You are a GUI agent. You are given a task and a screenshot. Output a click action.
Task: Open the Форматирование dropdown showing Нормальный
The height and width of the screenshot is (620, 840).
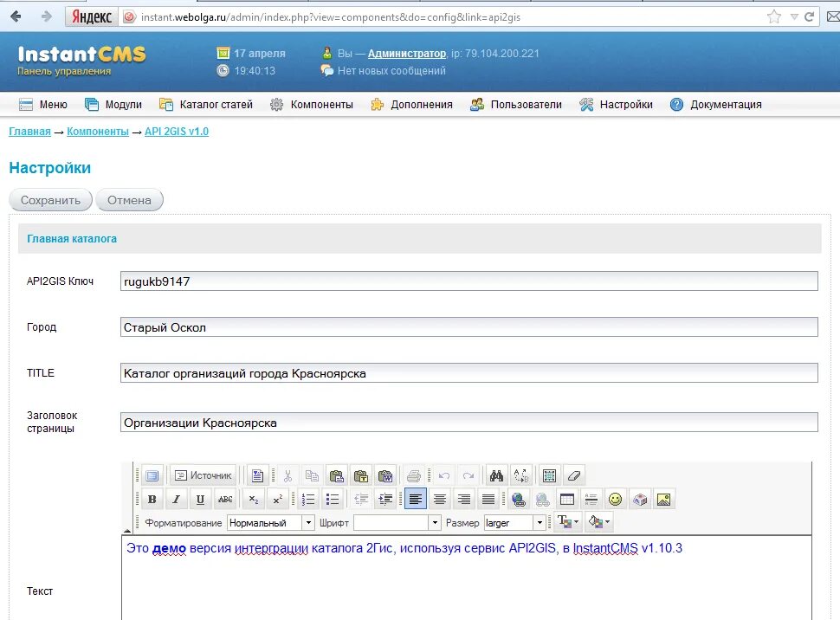(270, 522)
